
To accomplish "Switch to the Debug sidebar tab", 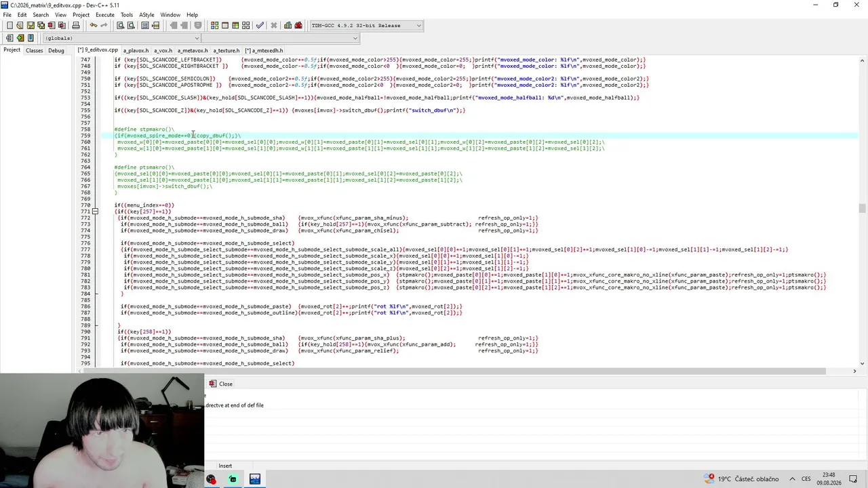I will coord(56,50).
